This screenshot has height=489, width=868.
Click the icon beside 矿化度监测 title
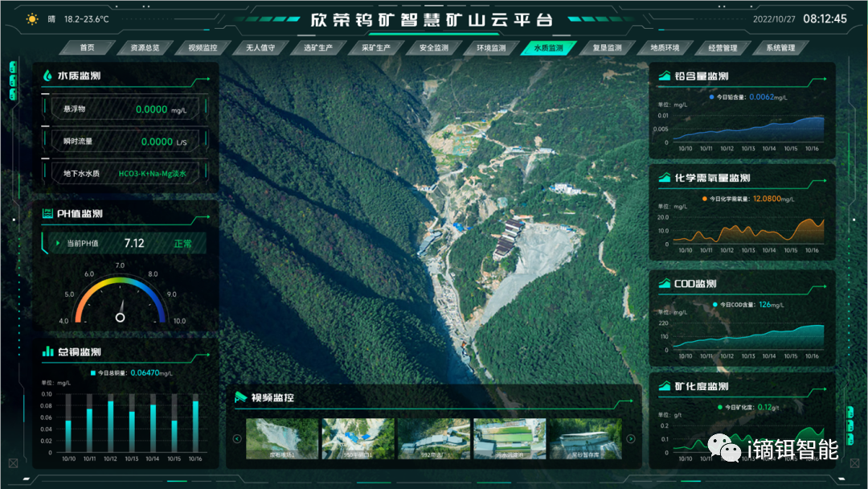pyautogui.click(x=665, y=387)
